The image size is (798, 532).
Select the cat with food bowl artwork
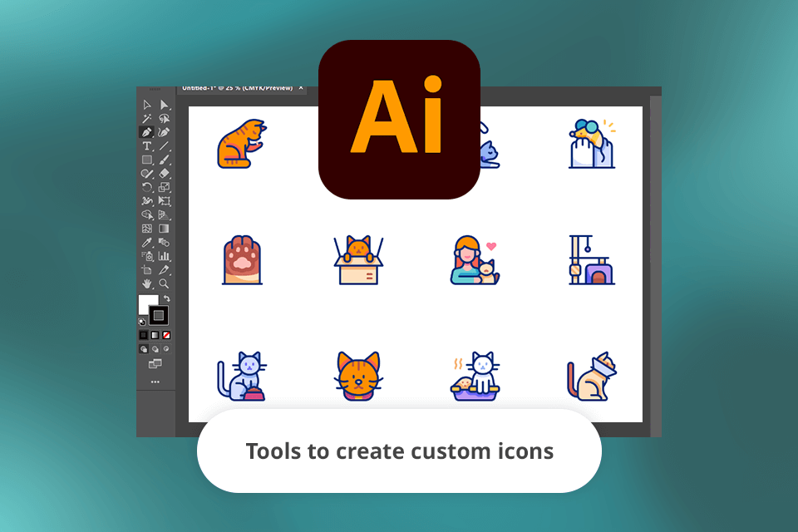click(x=242, y=376)
